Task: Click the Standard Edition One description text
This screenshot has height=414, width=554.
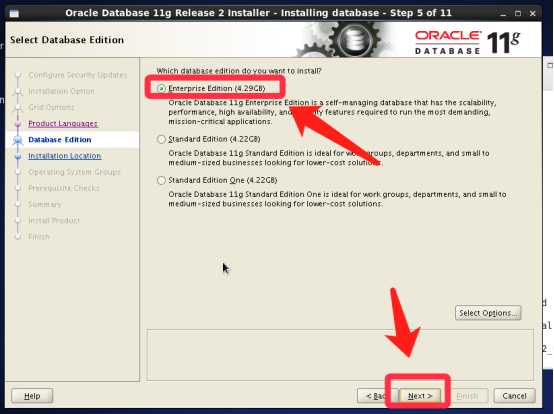Action: coord(337,199)
